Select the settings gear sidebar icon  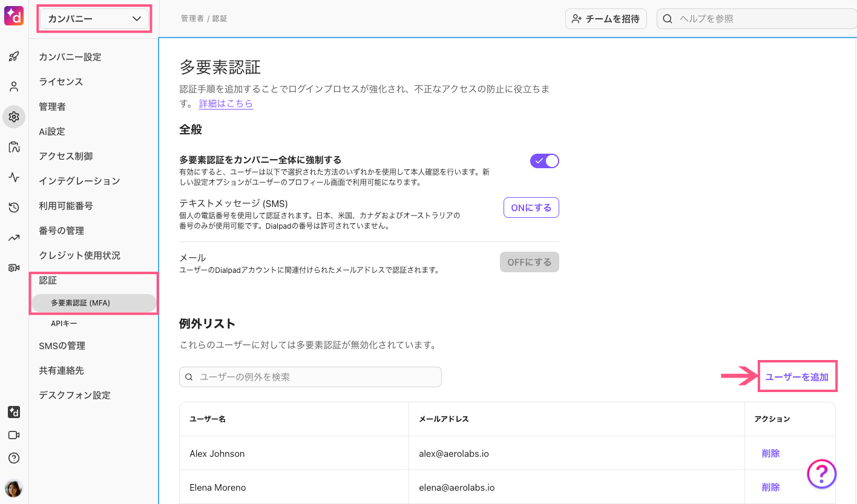tap(14, 117)
